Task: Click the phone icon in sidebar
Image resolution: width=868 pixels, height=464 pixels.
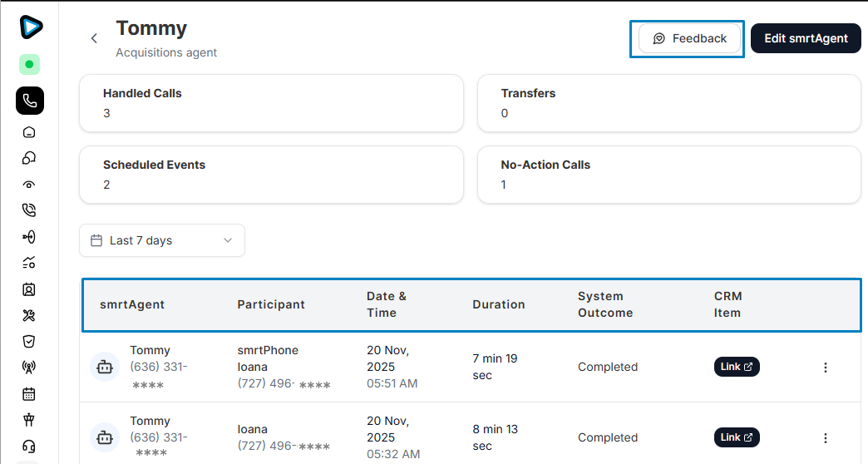Action: click(x=30, y=101)
